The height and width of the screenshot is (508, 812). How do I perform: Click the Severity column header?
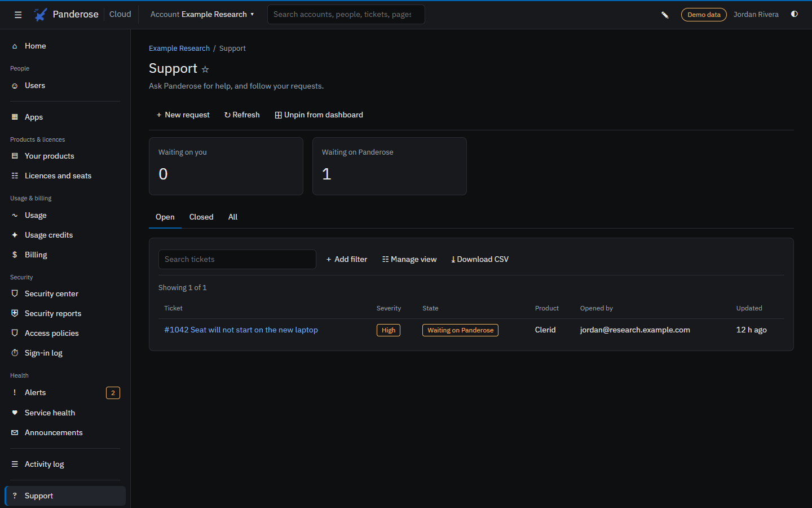pyautogui.click(x=389, y=309)
